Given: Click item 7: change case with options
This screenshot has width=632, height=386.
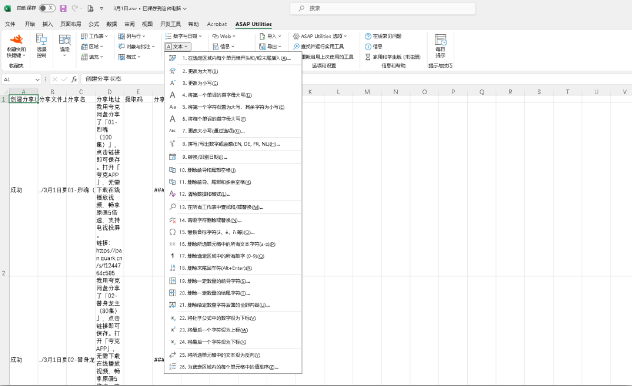Looking at the screenshot, I should click(233, 131).
